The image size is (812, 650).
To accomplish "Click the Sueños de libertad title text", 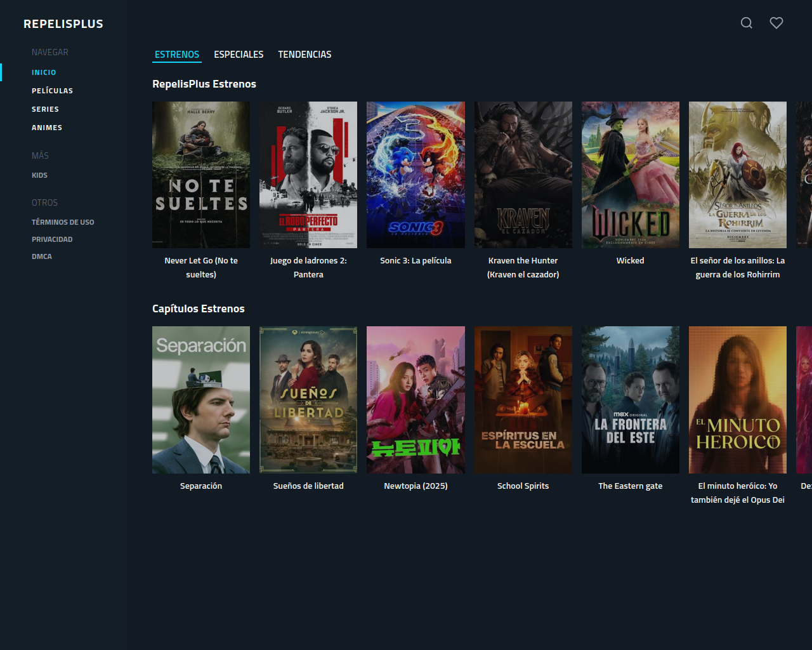I will click(308, 486).
